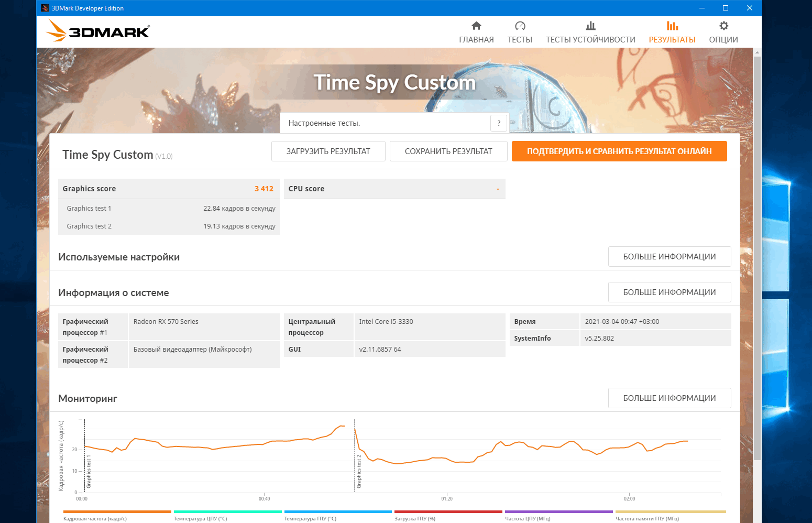The height and width of the screenshot is (523, 812).
Task: Click the purple Частота ЦПУ legend bar
Action: coord(559,511)
